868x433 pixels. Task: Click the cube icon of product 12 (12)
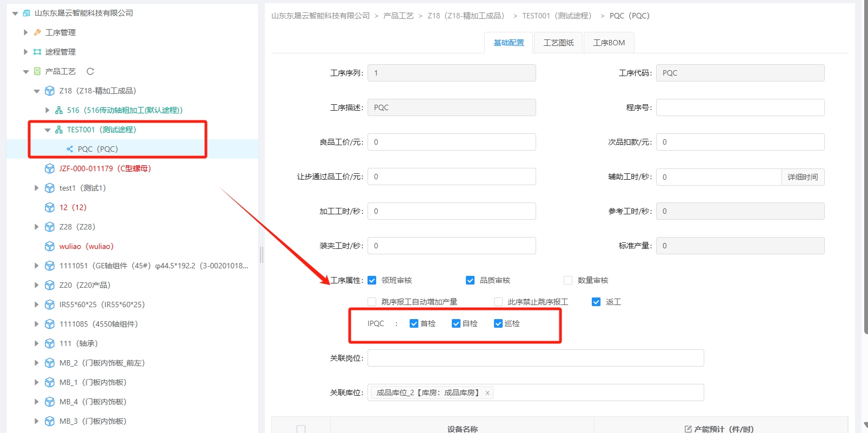pyautogui.click(x=50, y=207)
